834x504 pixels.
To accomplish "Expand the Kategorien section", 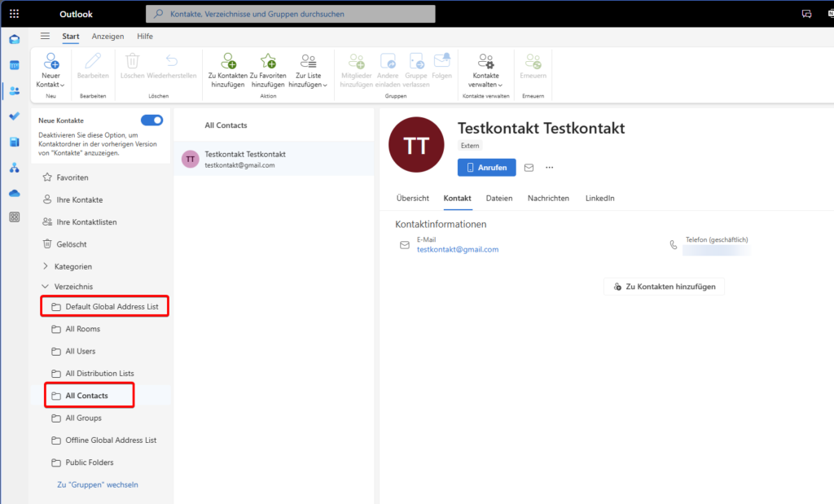I will (x=46, y=266).
